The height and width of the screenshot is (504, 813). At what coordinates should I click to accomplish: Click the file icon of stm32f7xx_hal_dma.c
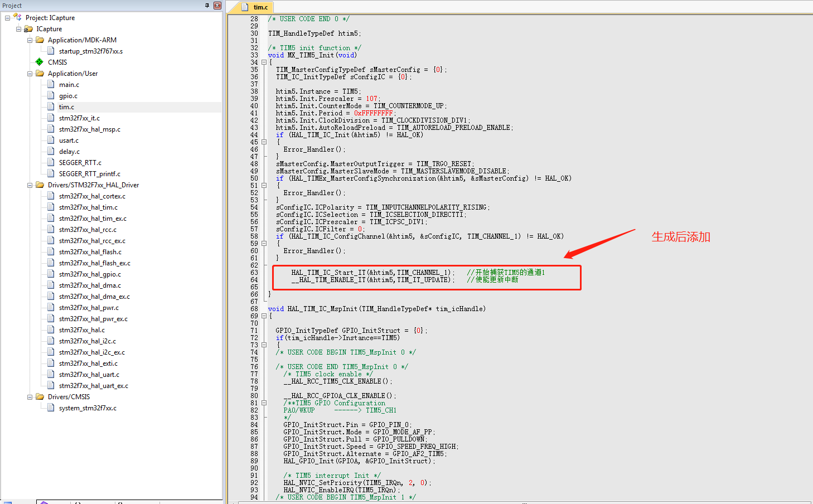[x=51, y=285]
